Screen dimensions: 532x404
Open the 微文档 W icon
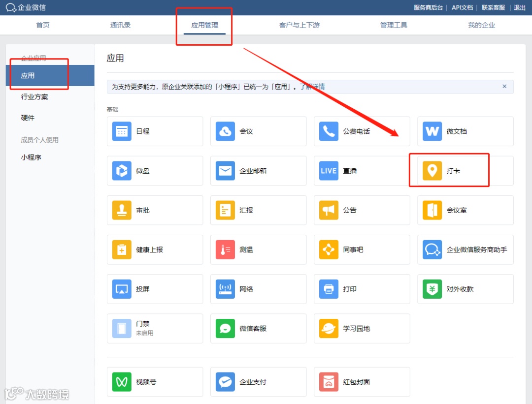coord(432,131)
